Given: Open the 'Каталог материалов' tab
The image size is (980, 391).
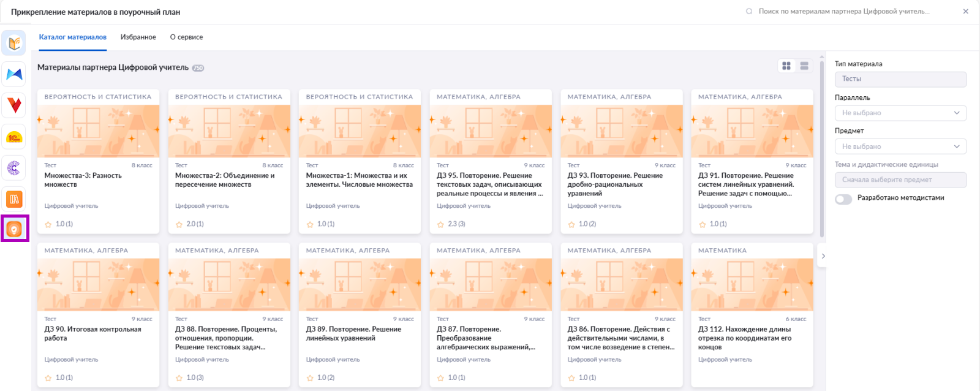Looking at the screenshot, I should pyautogui.click(x=73, y=37).
